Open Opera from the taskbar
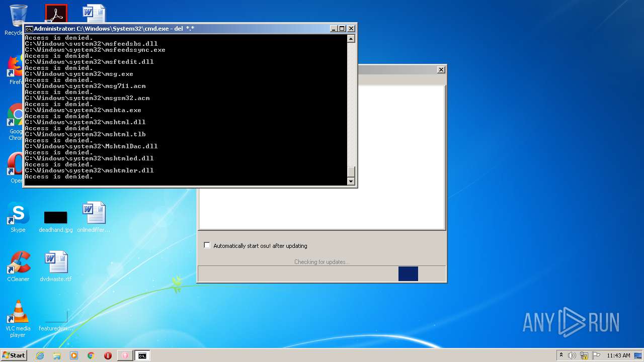This screenshot has width=644, height=362. coord(108,355)
